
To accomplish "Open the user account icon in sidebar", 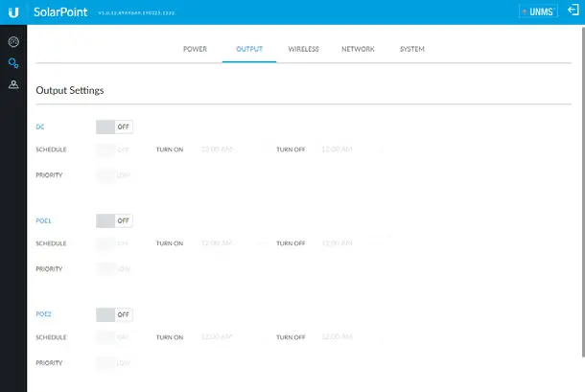I will pyautogui.click(x=13, y=84).
